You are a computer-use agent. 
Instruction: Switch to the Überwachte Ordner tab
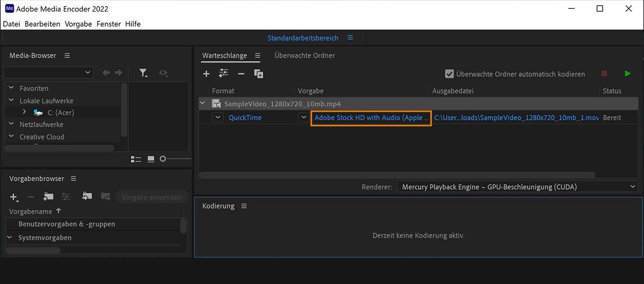(x=304, y=55)
